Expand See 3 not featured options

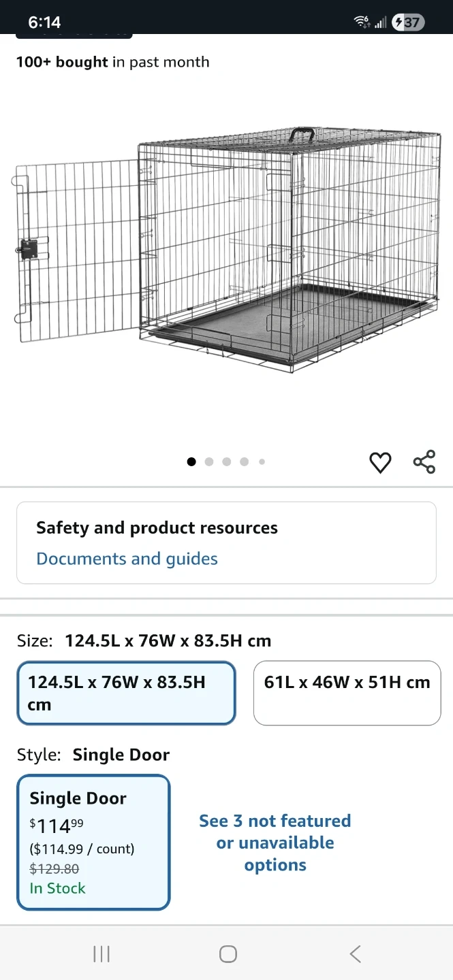[275, 843]
